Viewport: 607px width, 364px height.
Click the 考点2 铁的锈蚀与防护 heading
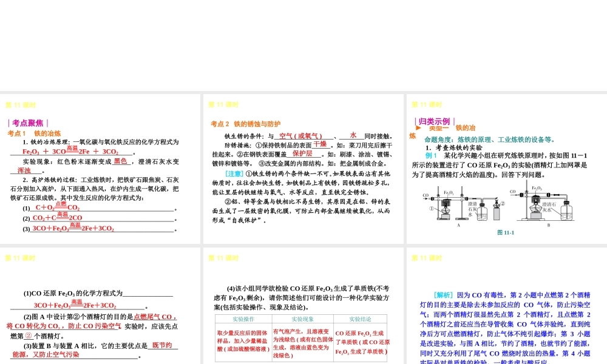tap(245, 124)
